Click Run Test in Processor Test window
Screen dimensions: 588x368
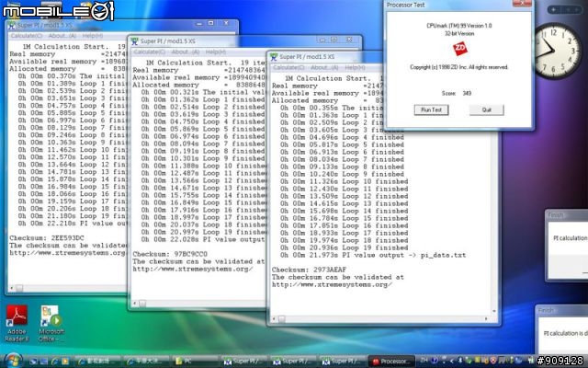click(x=431, y=110)
